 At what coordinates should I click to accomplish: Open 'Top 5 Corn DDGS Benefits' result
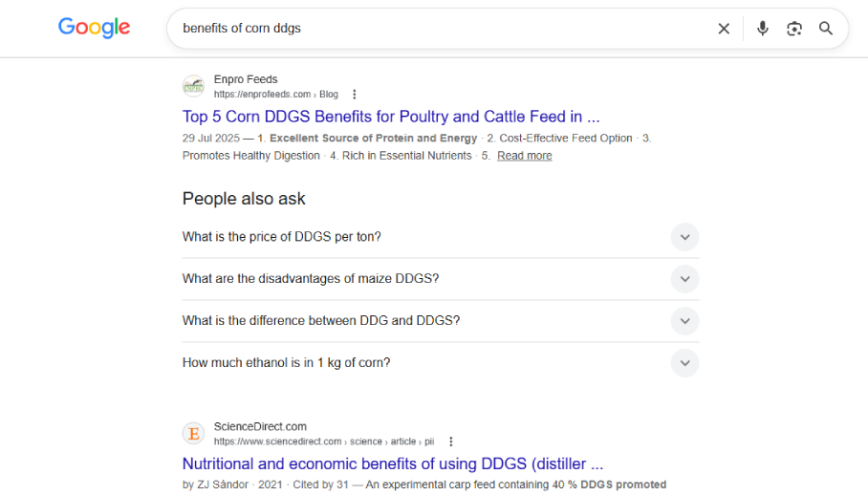point(391,117)
